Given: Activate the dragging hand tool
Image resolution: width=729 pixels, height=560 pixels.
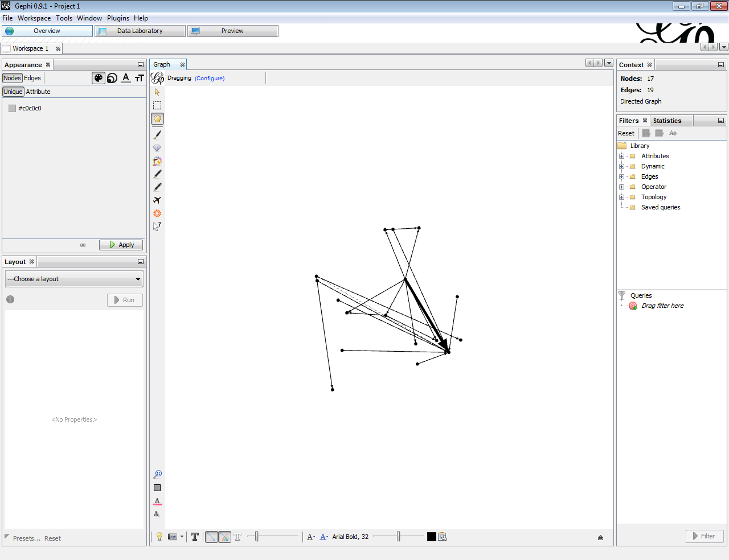Looking at the screenshot, I should (x=157, y=119).
